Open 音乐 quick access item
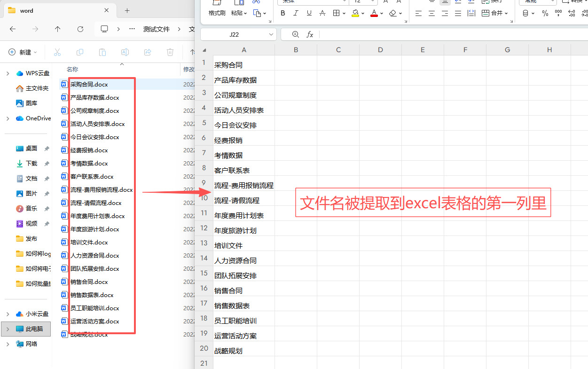This screenshot has width=588, height=369. pyautogui.click(x=26, y=209)
